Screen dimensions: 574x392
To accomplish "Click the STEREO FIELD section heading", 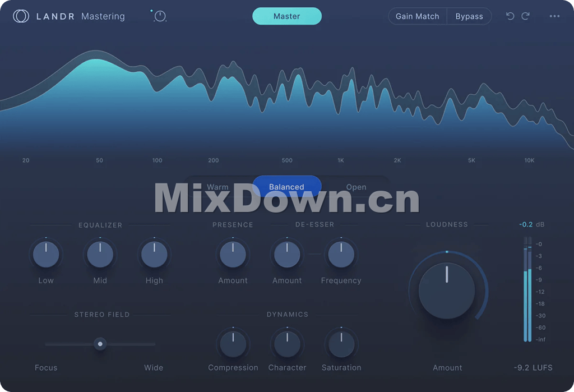I will 102,315.
